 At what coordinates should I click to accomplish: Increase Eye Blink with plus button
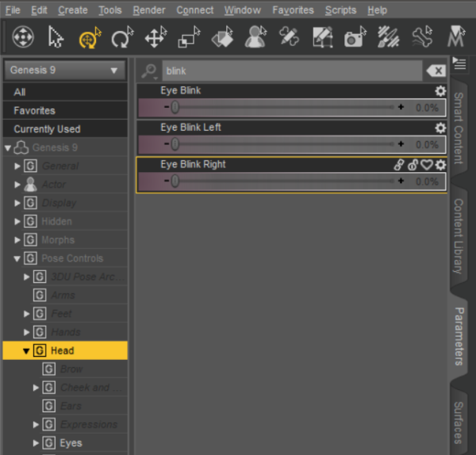coord(401,107)
